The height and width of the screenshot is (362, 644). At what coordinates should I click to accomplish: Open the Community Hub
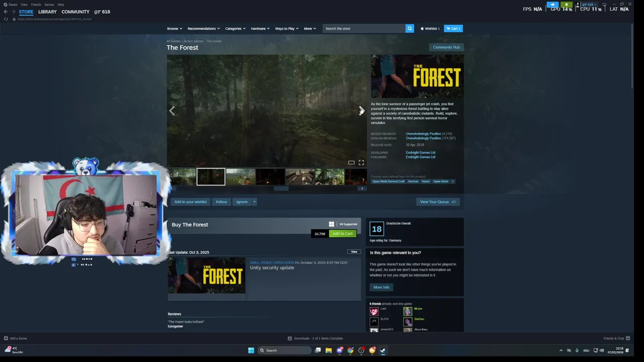(446, 47)
